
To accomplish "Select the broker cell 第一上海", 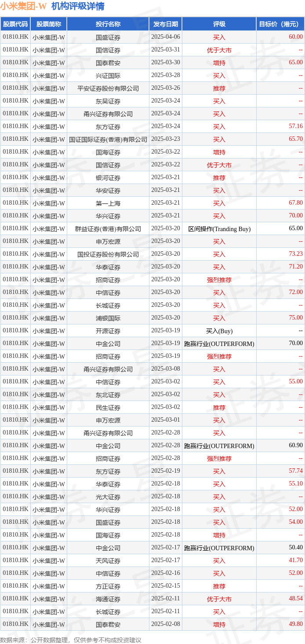I will tap(108, 203).
